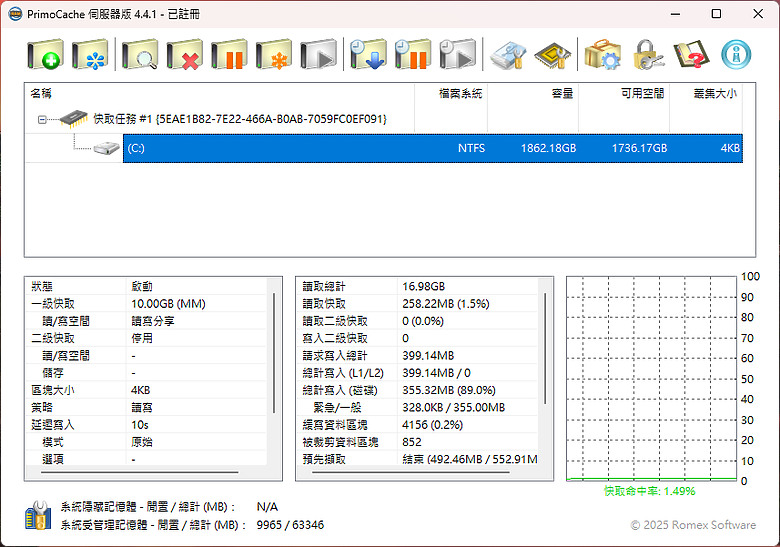
Task: Click the 二級快取 value 停用
Action: (x=142, y=338)
